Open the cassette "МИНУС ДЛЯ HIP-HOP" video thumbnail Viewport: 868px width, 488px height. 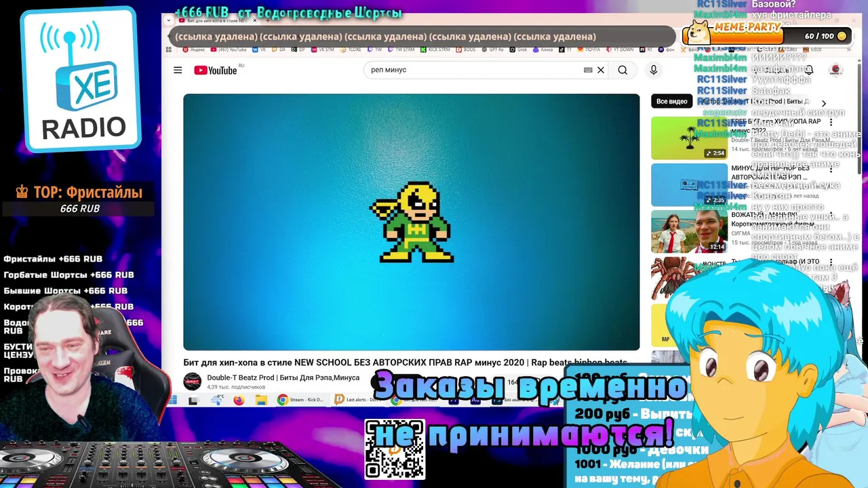pos(689,184)
